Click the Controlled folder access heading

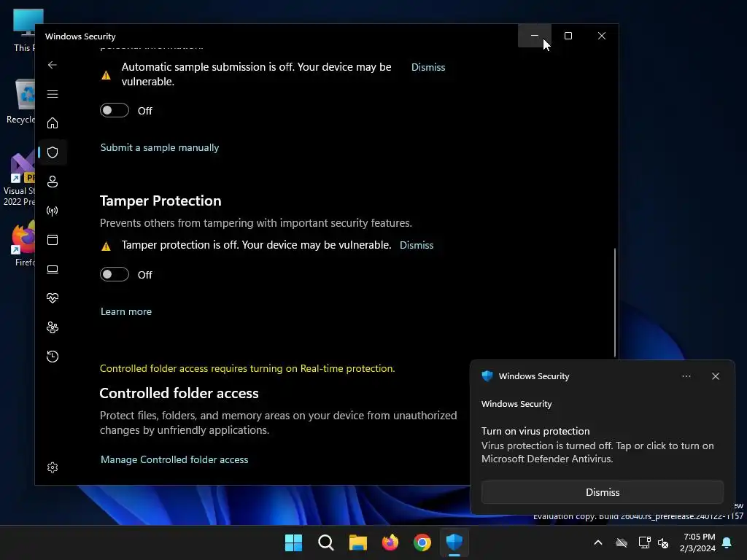tap(179, 393)
